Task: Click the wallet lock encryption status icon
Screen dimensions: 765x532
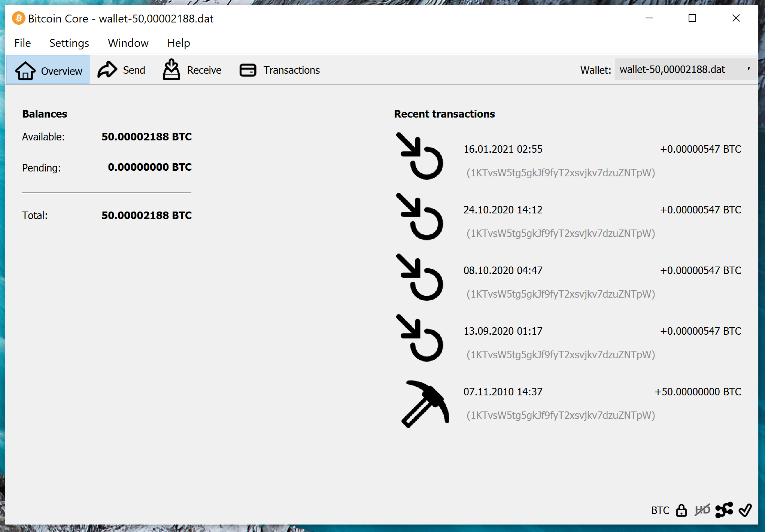Action: point(681,510)
